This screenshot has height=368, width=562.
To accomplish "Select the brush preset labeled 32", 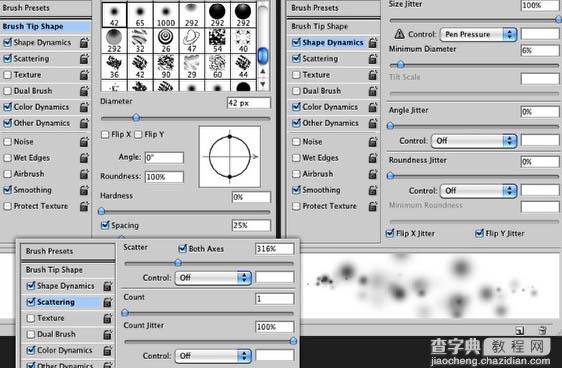I will point(140,41).
